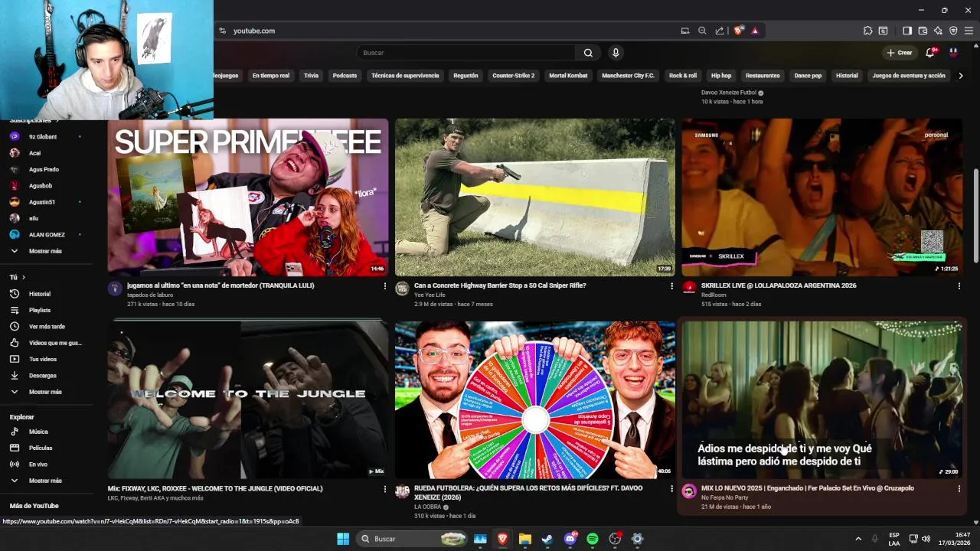Screen dimensions: 980x551
Task: Open options menu for RUEDA FUTBOLERA video
Action: tap(672, 489)
